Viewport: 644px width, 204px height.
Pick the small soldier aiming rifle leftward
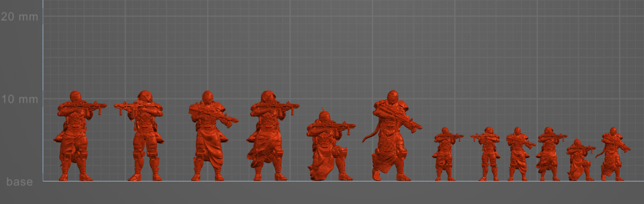click(x=485, y=154)
